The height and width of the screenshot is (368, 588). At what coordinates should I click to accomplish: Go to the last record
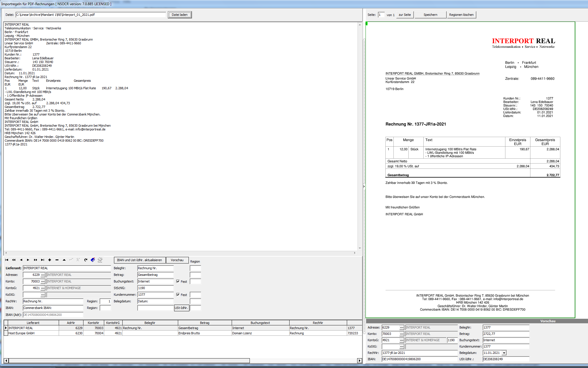tap(43, 260)
